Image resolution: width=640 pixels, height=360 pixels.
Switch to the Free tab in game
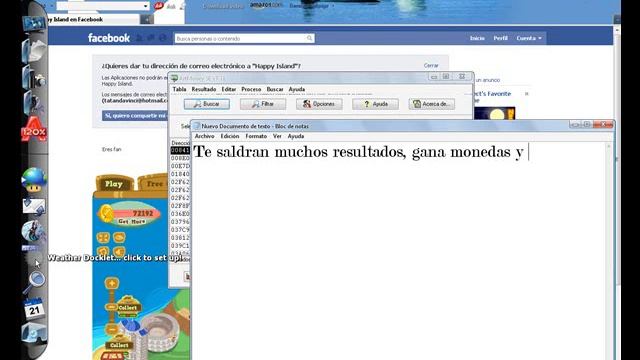click(154, 184)
